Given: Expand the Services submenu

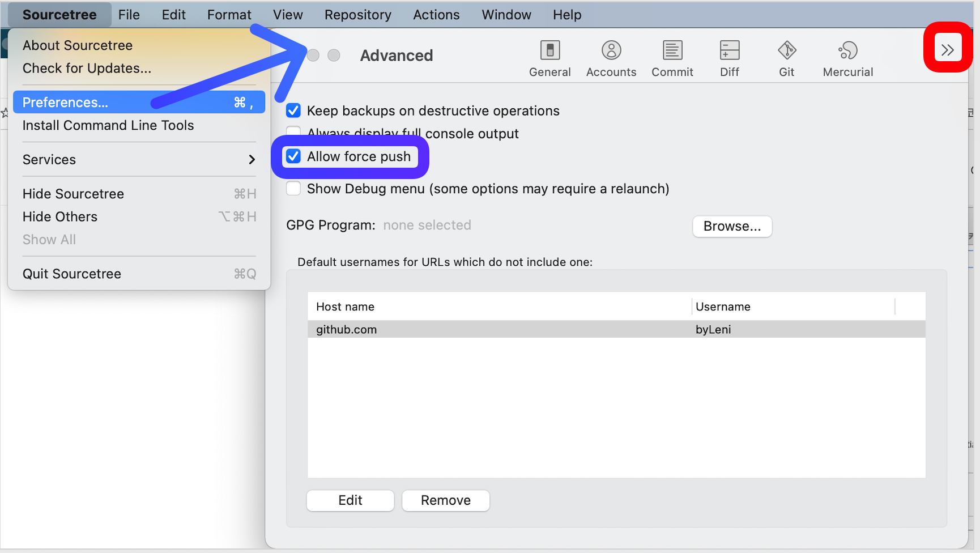Looking at the screenshot, I should click(139, 160).
